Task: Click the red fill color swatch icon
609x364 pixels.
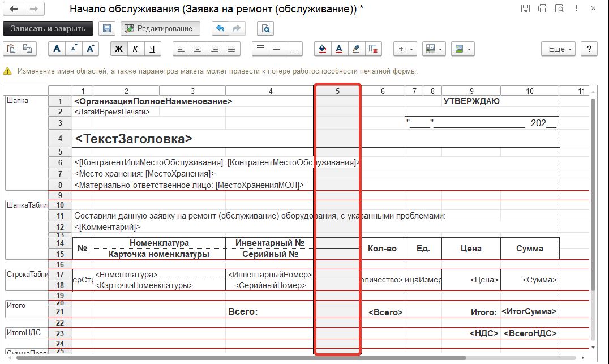Action: point(322,49)
